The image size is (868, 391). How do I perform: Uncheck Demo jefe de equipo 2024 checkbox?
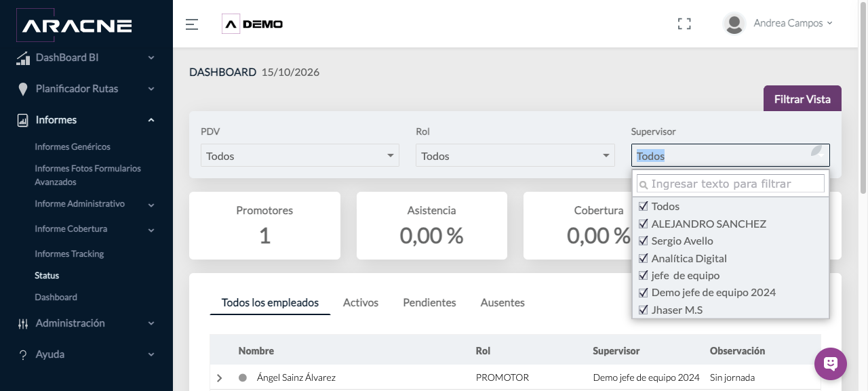click(x=644, y=293)
